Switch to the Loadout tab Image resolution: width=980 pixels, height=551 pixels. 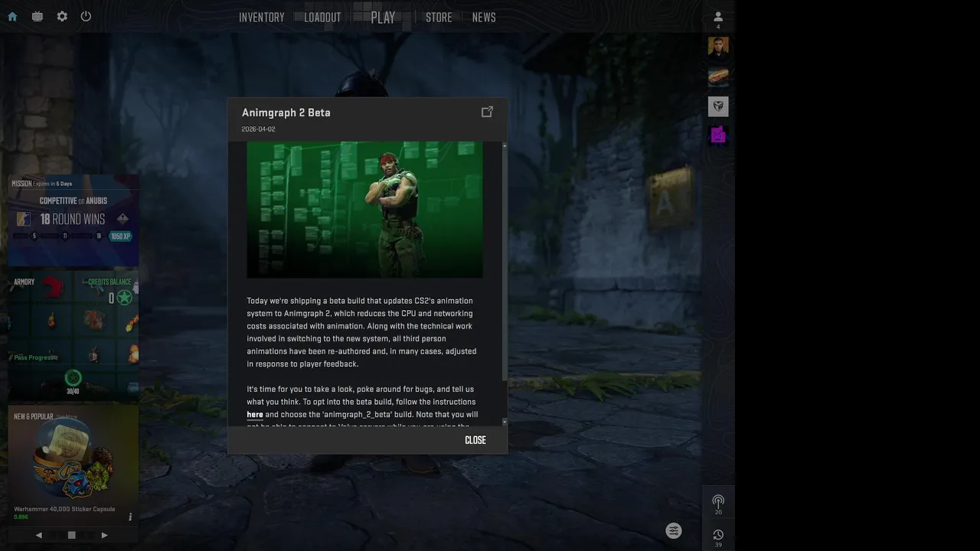(322, 17)
